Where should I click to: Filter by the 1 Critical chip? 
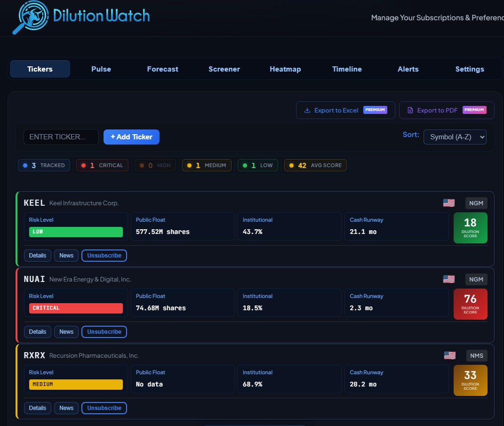[102, 165]
